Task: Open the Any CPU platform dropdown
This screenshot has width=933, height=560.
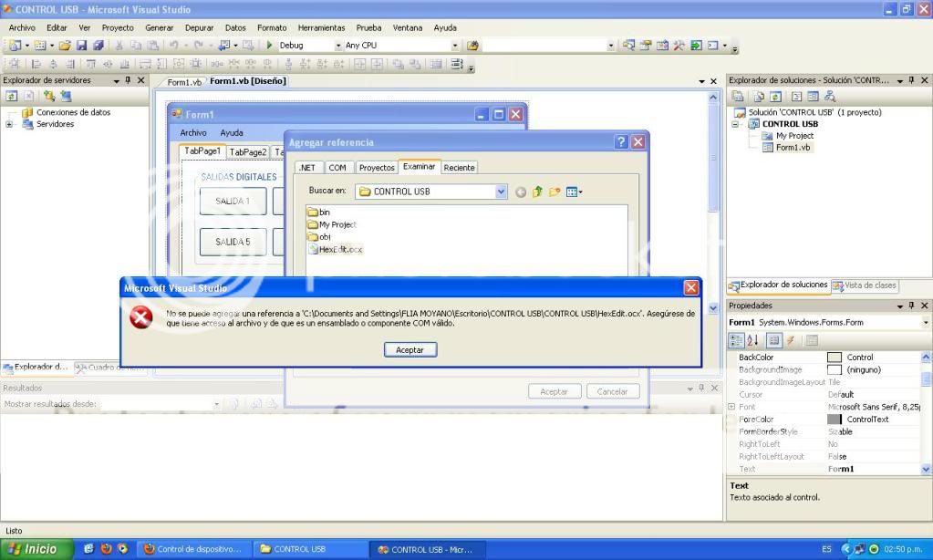Action: pyautogui.click(x=454, y=46)
